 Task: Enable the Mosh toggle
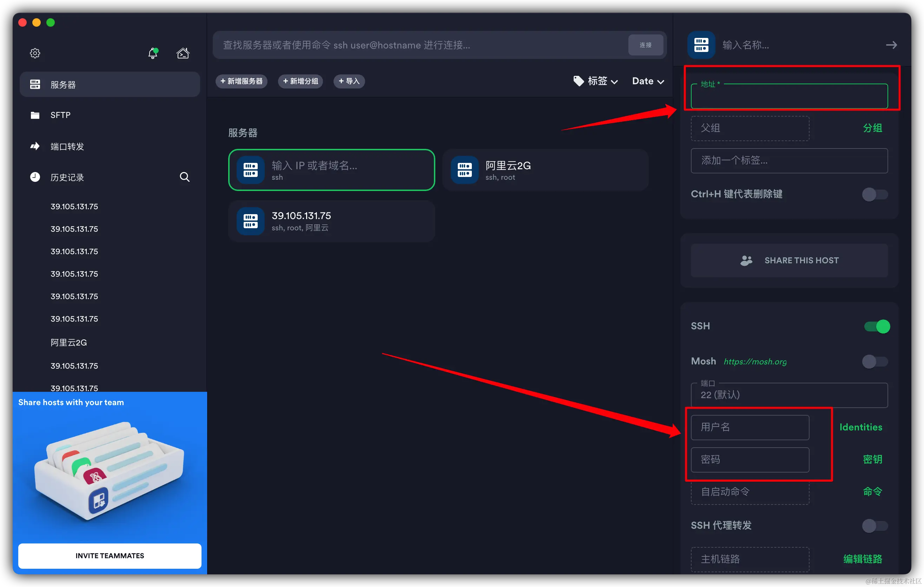(874, 361)
